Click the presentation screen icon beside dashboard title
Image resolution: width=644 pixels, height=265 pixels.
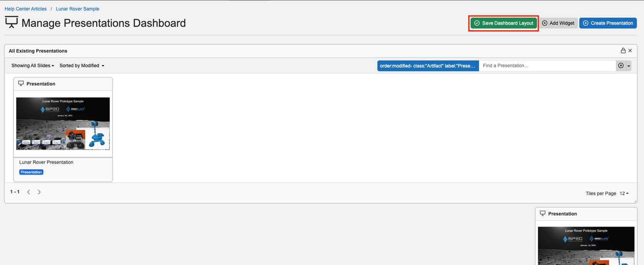point(12,22)
